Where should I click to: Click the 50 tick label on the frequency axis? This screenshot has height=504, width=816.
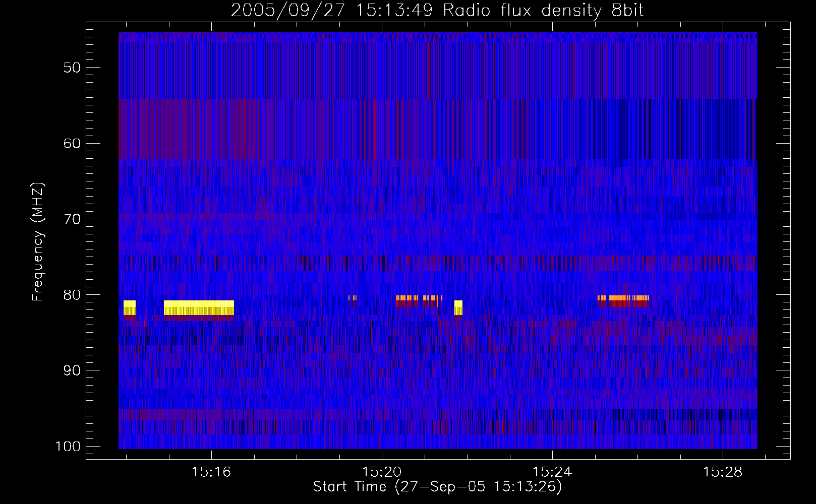coord(72,68)
